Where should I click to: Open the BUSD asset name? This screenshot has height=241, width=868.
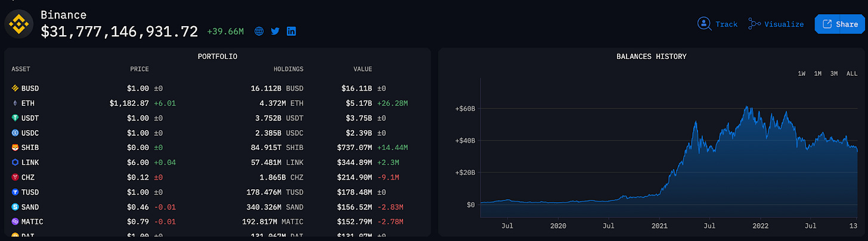pos(30,88)
